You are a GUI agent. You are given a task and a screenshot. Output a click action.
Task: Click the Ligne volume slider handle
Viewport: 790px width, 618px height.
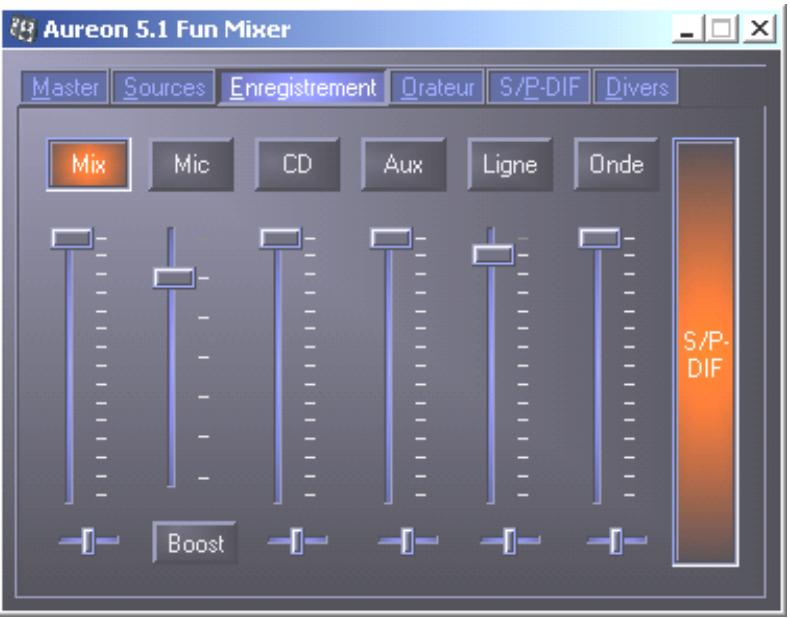493,254
